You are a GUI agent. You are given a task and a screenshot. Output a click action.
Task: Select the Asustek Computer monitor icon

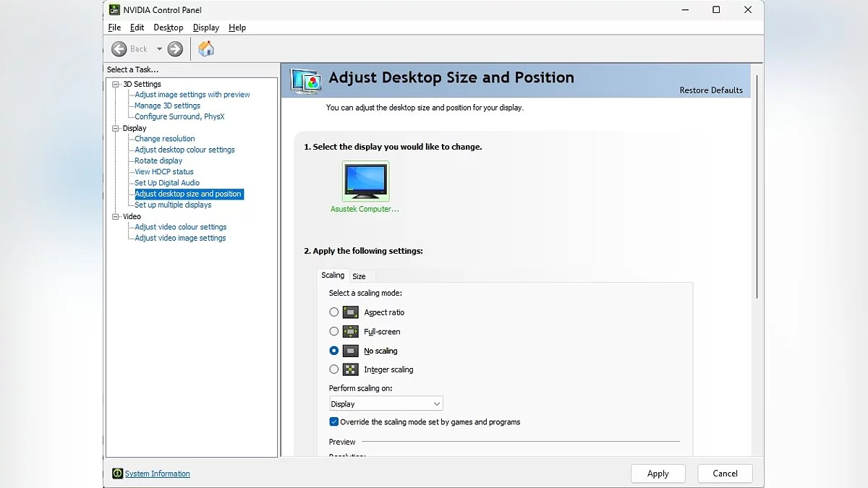(365, 181)
